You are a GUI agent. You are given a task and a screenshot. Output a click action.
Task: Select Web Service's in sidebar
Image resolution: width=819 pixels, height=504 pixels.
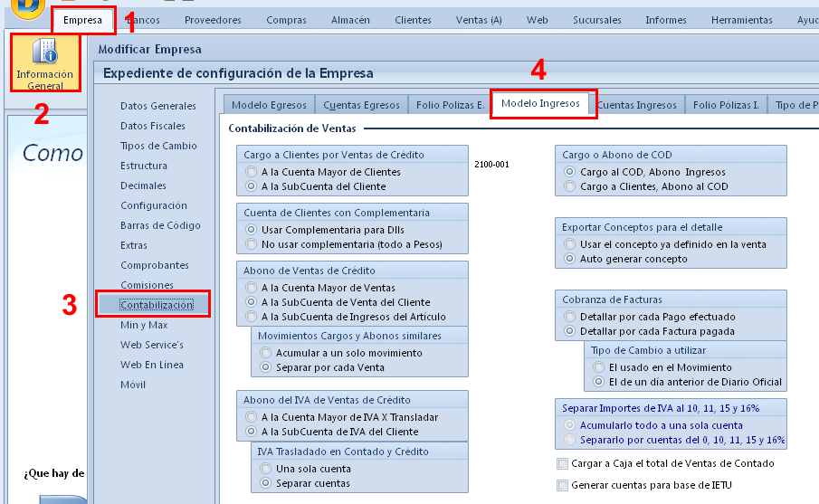tap(151, 344)
